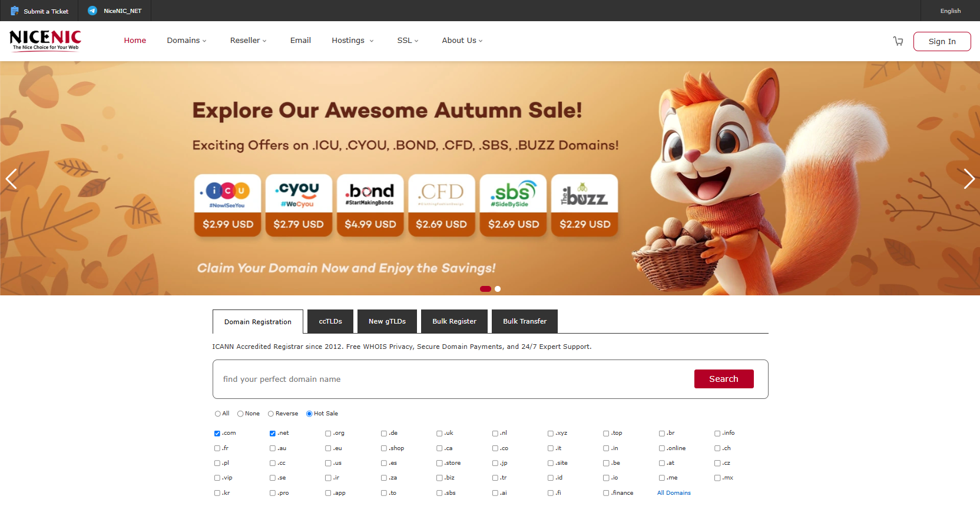Click Submit a Ticket link text
The width and height of the screenshot is (980, 506).
46,11
